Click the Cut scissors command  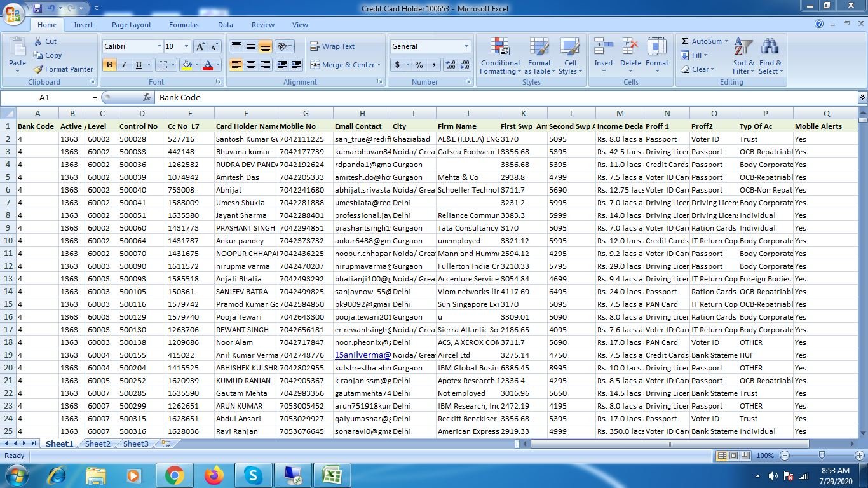tap(46, 41)
